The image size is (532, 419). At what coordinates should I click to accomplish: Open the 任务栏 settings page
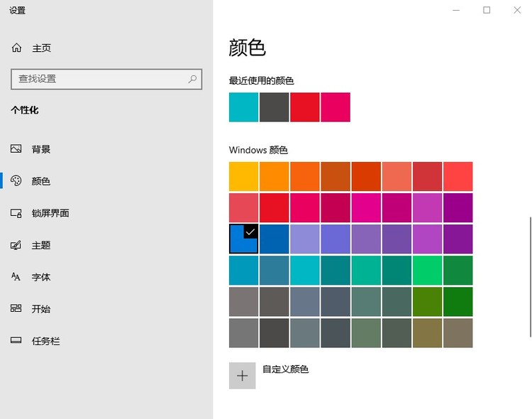46,341
